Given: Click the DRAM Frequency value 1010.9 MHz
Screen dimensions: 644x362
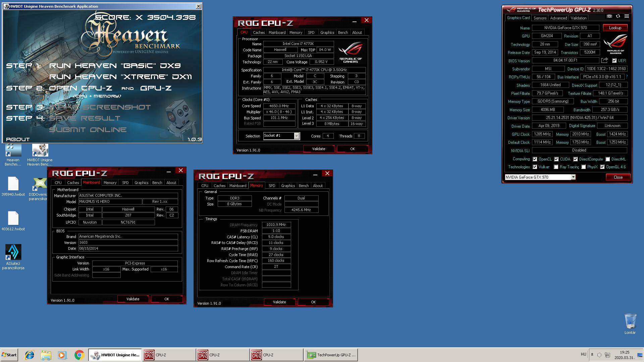Looking at the screenshot, I should click(x=276, y=225).
